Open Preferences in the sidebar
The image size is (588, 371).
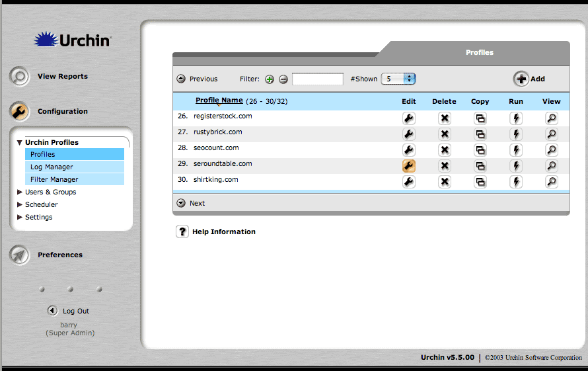pos(46,255)
